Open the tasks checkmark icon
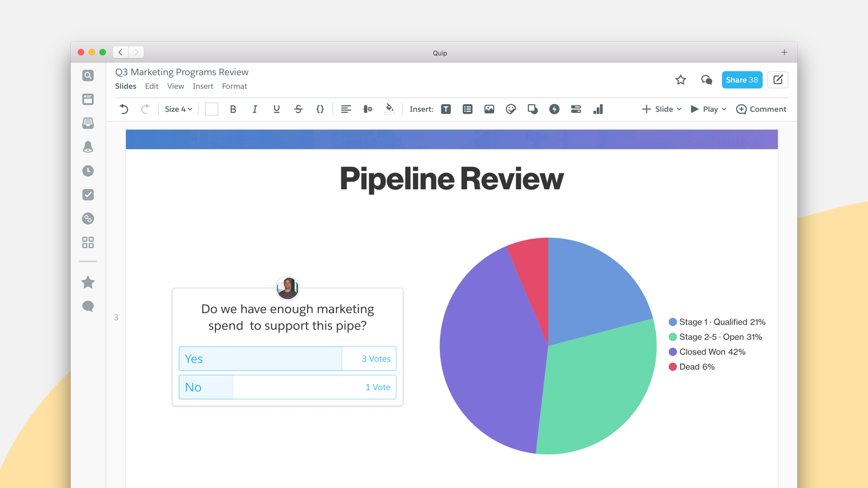This screenshot has width=868, height=488. pyautogui.click(x=88, y=195)
